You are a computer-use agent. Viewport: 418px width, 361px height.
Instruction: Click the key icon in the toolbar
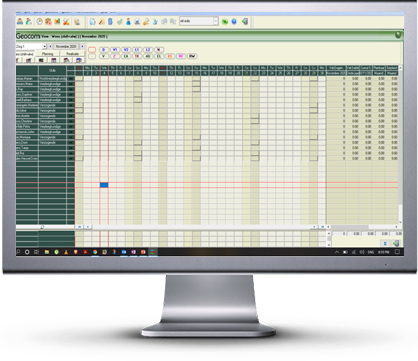tap(146, 22)
